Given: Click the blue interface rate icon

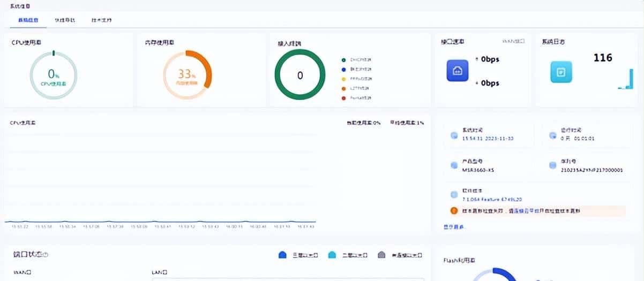Looking at the screenshot, I should (458, 71).
